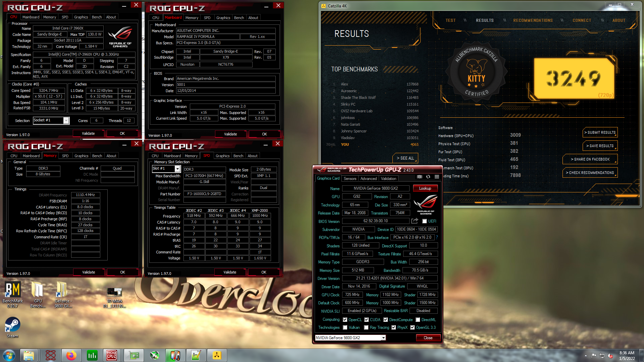Image resolution: width=644 pixels, height=362 pixels.
Task: Click the YOU row at rank 7046
Action: (x=372, y=144)
